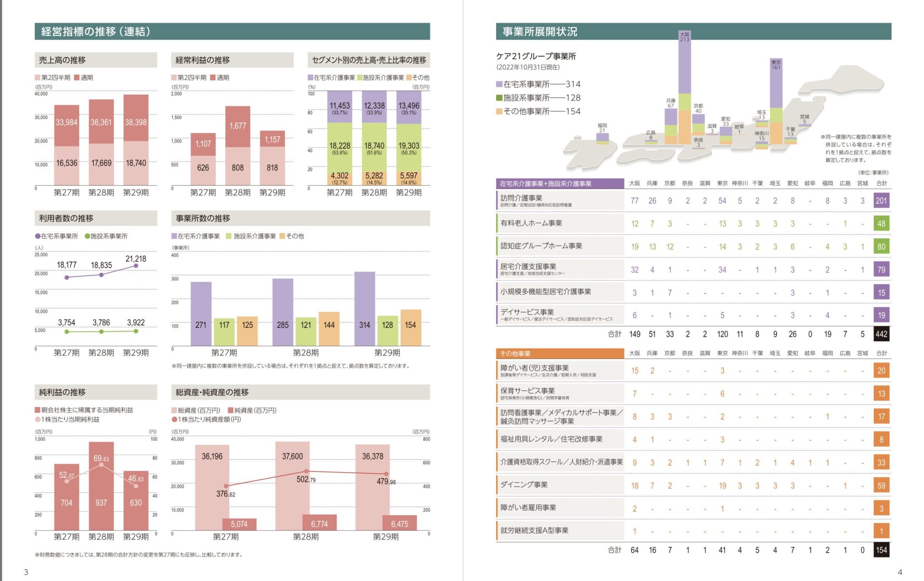Select the 売上高の推移 section title
Screen dimensions: 924x581
tap(96, 60)
